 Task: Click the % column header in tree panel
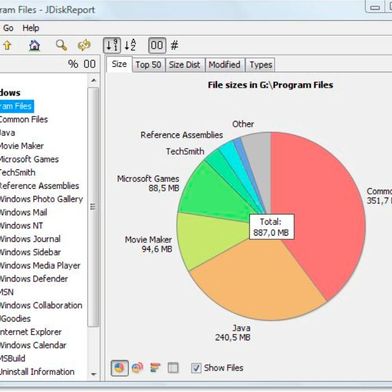tap(73, 64)
